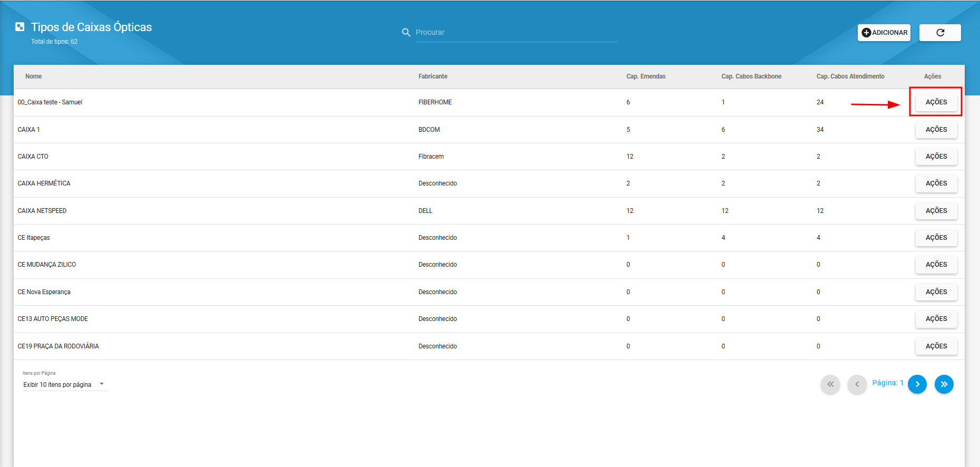The image size is (980, 467).
Task: Open AÇÕES for 00_Caixa teste - Samuel
Action: [x=936, y=102]
